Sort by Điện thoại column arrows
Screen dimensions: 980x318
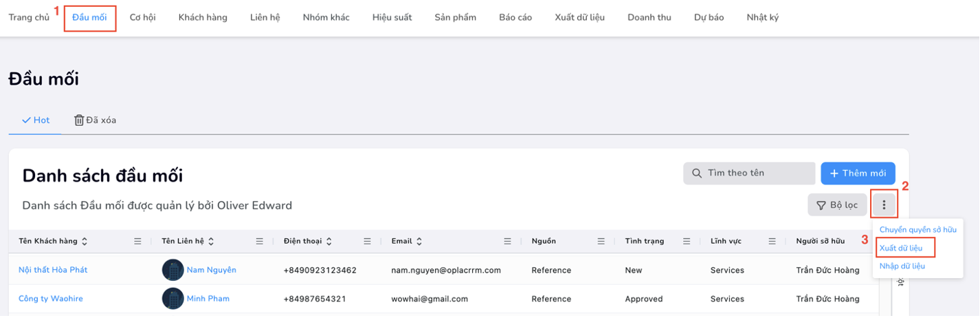point(329,242)
